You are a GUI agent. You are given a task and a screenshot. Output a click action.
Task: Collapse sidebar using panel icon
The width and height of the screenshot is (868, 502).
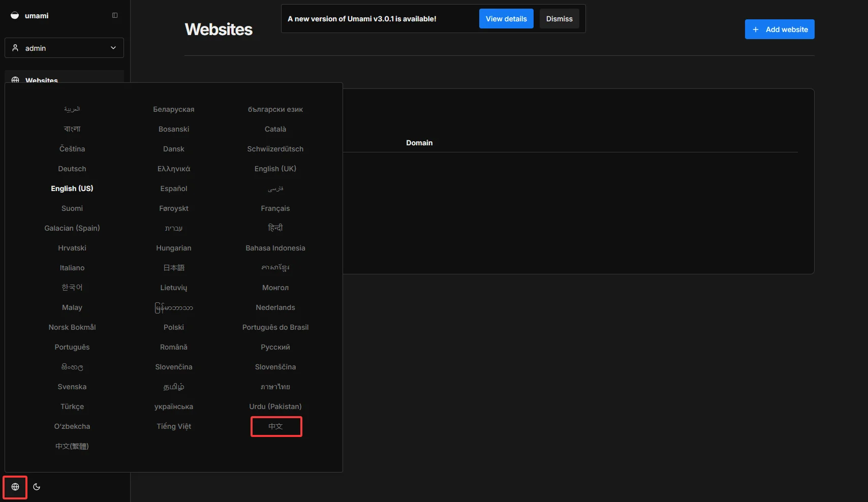click(x=115, y=15)
